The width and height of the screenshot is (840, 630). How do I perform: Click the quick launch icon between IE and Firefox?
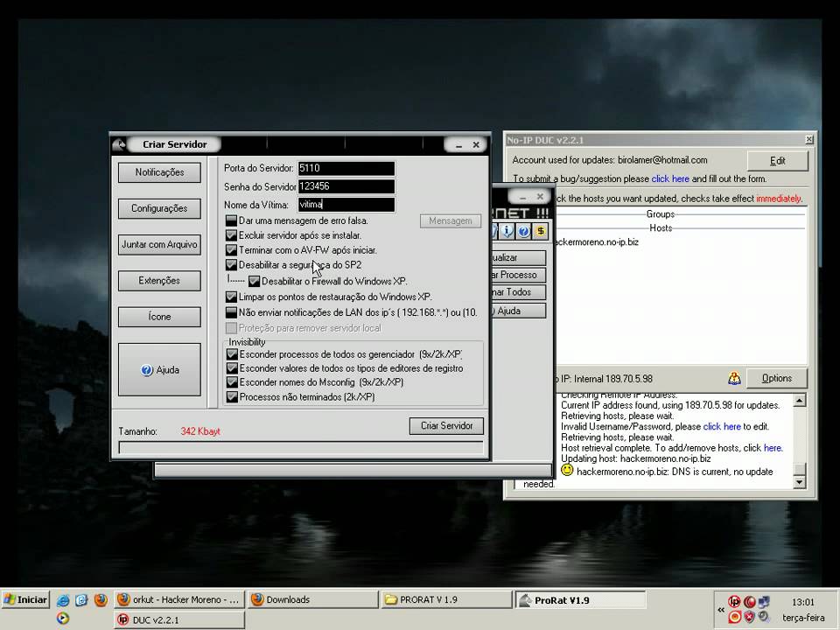[81, 599]
